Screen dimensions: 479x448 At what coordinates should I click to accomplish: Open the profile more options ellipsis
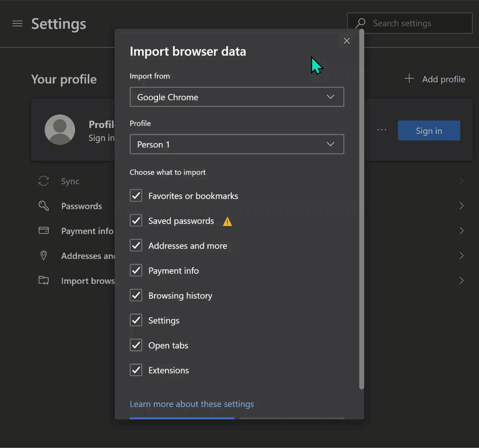coord(382,130)
